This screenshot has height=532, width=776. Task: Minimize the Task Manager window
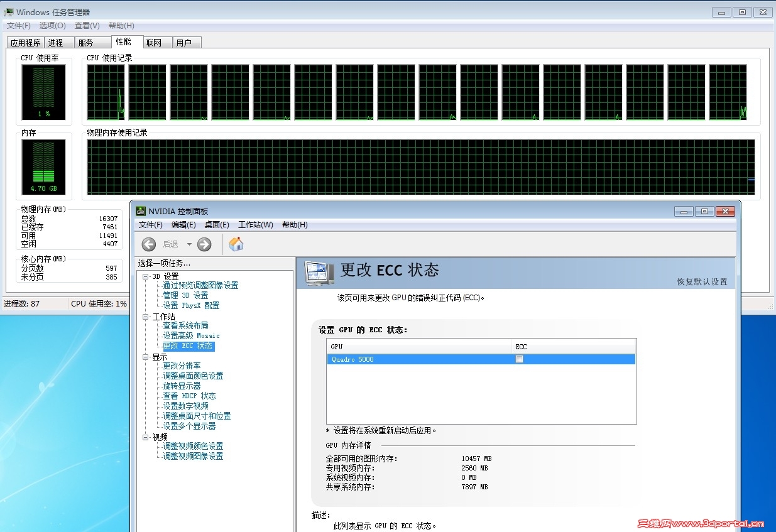tap(722, 12)
